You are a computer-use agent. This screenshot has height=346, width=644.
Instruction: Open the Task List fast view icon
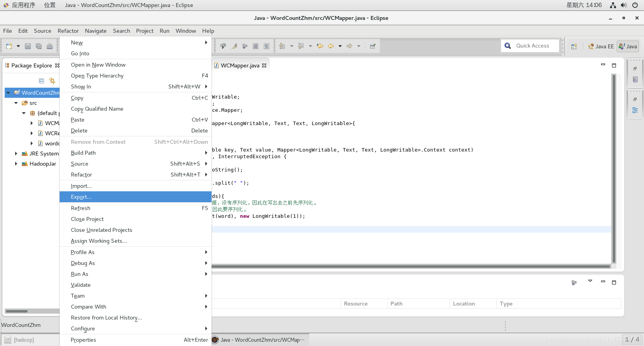click(x=635, y=79)
